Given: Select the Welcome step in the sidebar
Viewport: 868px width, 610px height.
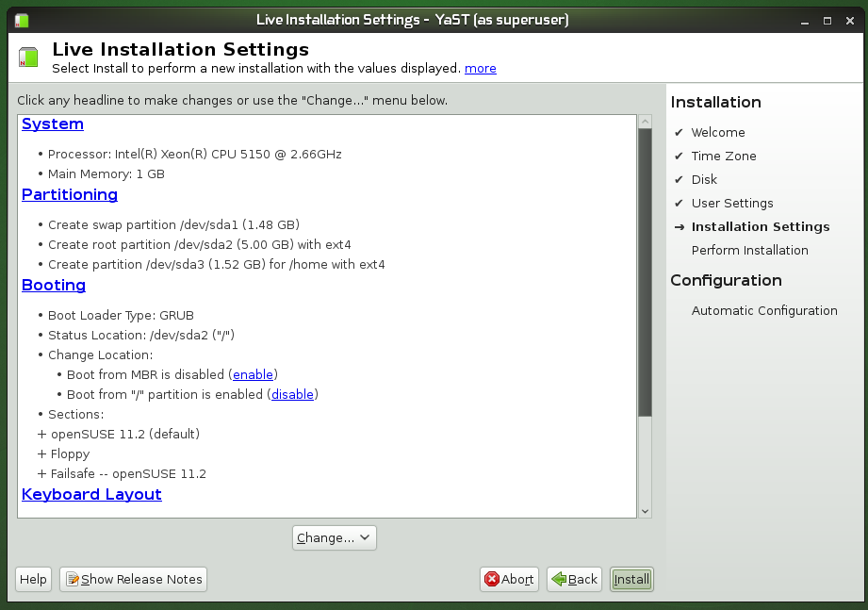Looking at the screenshot, I should coord(718,133).
